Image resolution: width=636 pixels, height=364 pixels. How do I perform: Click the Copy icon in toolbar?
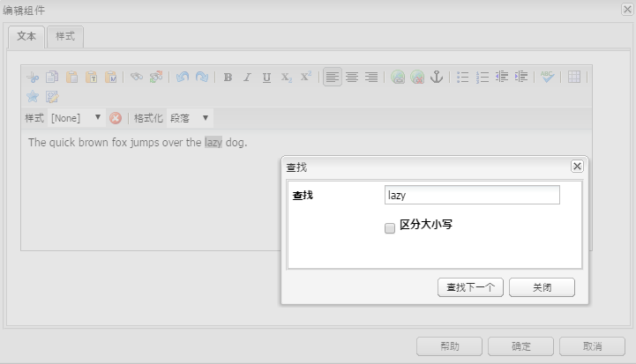[52, 77]
